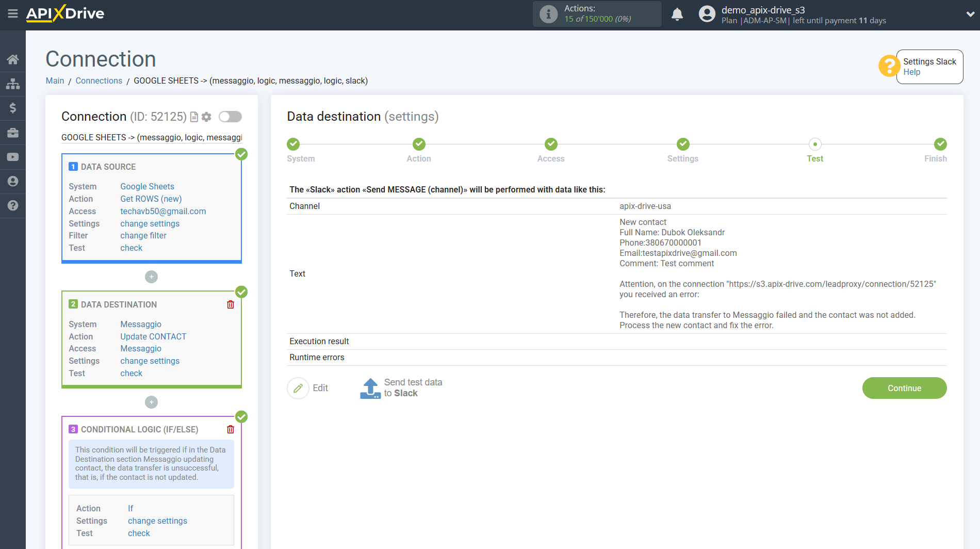Open the Actions info icon

(x=548, y=14)
